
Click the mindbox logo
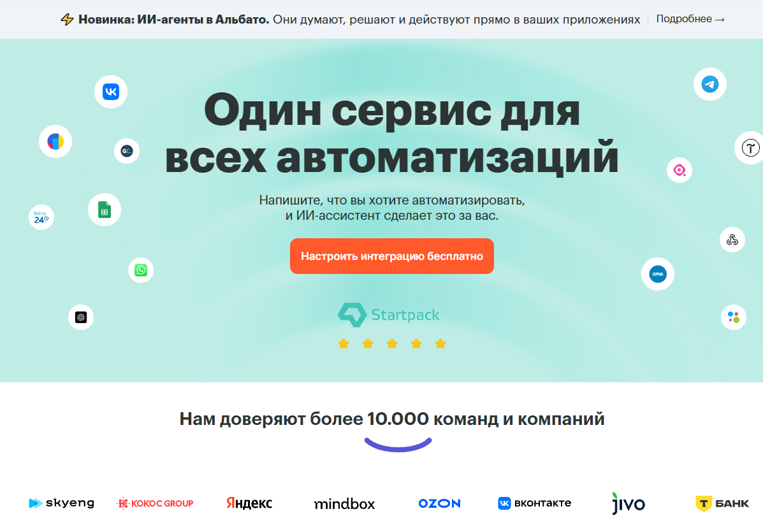coord(344,504)
